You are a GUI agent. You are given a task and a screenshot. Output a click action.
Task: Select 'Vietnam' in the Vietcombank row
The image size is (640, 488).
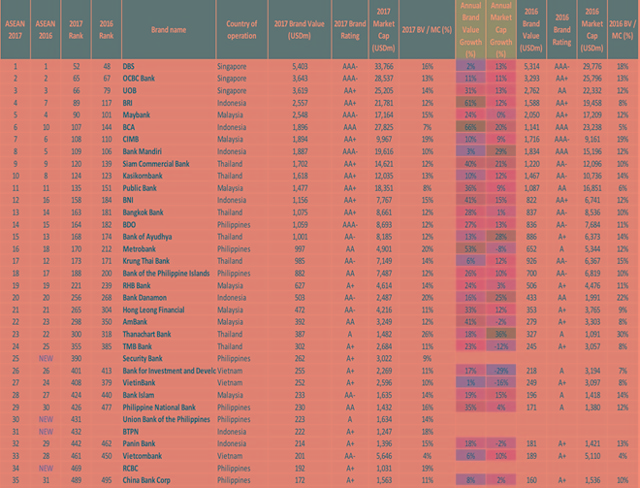(x=230, y=455)
